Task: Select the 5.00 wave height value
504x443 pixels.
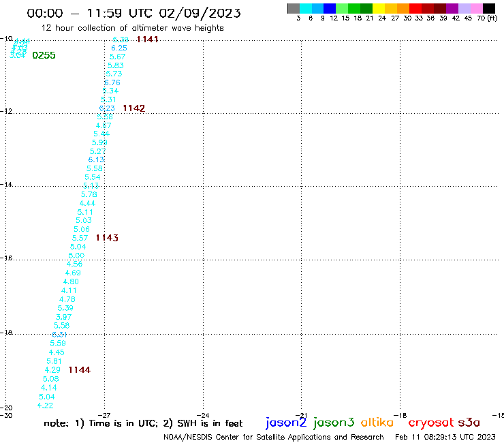Action: click(76, 256)
